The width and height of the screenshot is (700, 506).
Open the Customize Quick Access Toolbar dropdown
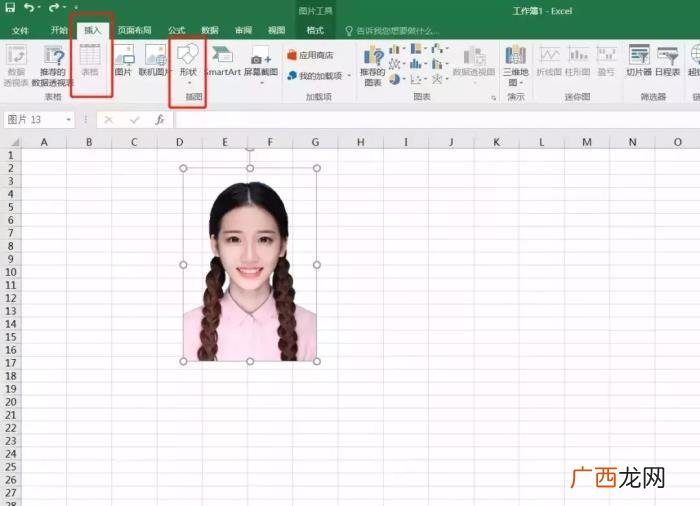[76, 8]
